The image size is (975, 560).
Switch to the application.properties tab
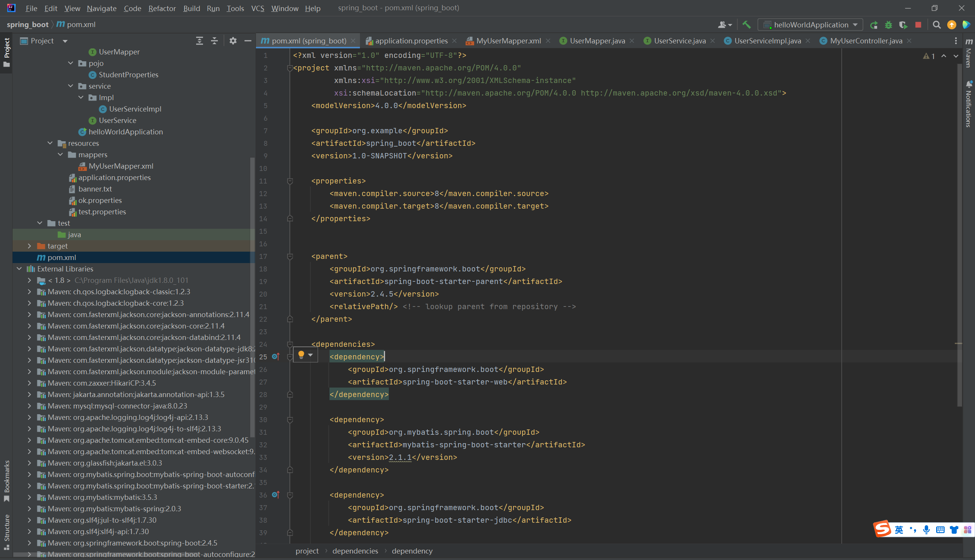tap(411, 41)
